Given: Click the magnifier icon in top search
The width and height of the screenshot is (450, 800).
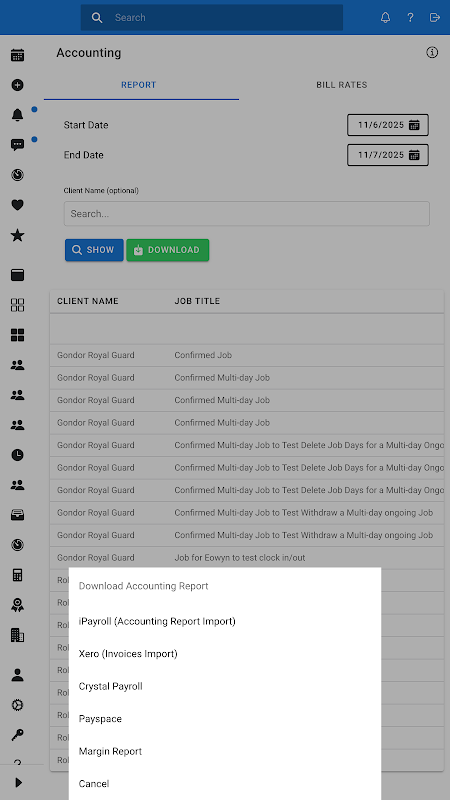Looking at the screenshot, I should point(97,17).
